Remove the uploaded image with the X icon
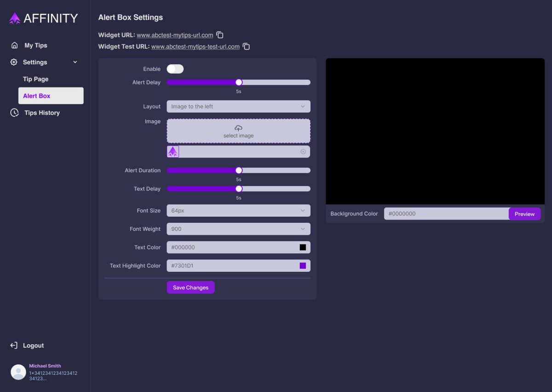 303,151
